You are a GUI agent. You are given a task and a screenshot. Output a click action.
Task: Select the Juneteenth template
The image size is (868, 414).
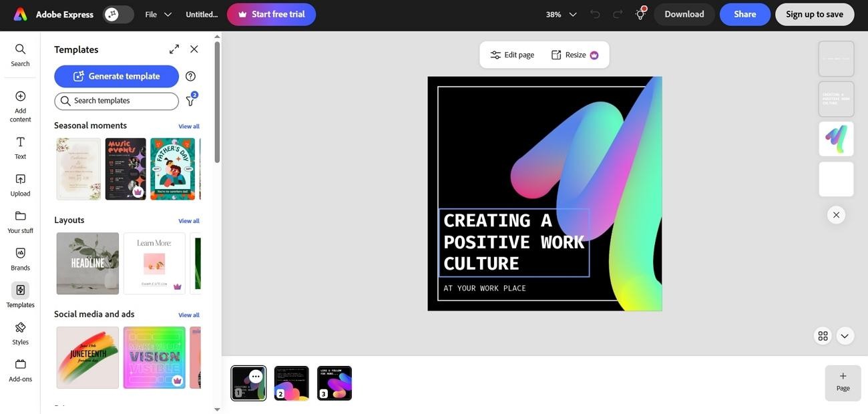point(87,358)
